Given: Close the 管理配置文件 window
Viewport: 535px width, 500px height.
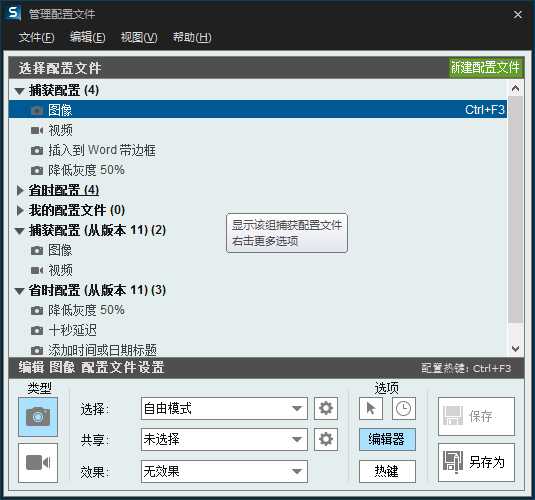Looking at the screenshot, I should (518, 15).
